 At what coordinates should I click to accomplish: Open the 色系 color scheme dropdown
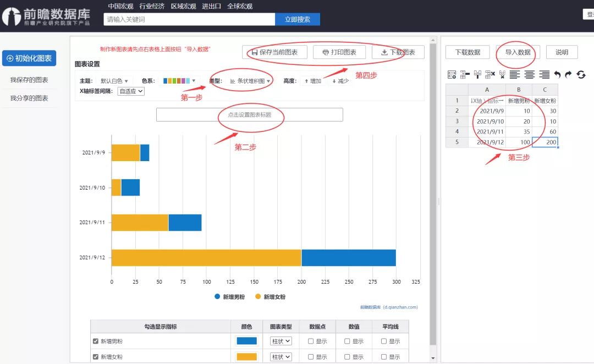(x=179, y=81)
